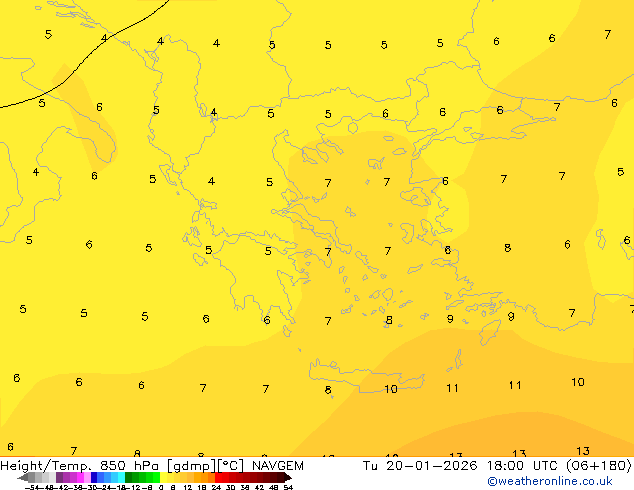The image size is (634, 490).
Task: Click the '-54' legend scale label
Action: click(x=32, y=488)
